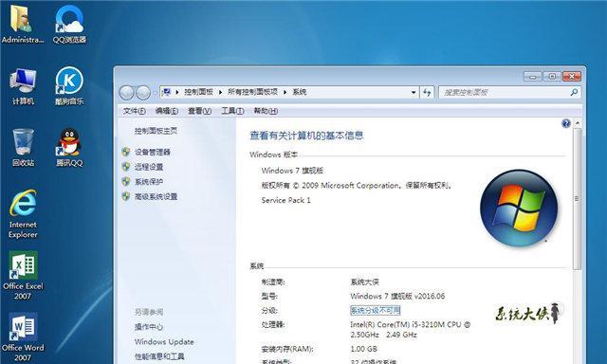Launch 腾讯QQ desktop shortcut
The image size is (607, 364).
69,147
